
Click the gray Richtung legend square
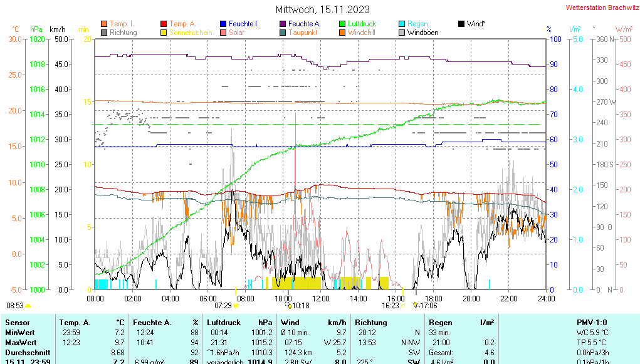pos(104,33)
